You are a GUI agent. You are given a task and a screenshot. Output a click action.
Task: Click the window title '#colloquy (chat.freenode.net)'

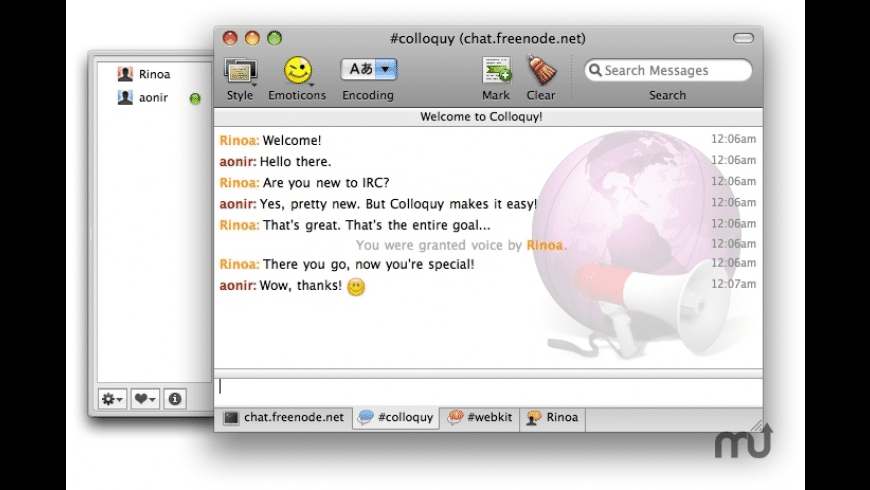click(488, 38)
